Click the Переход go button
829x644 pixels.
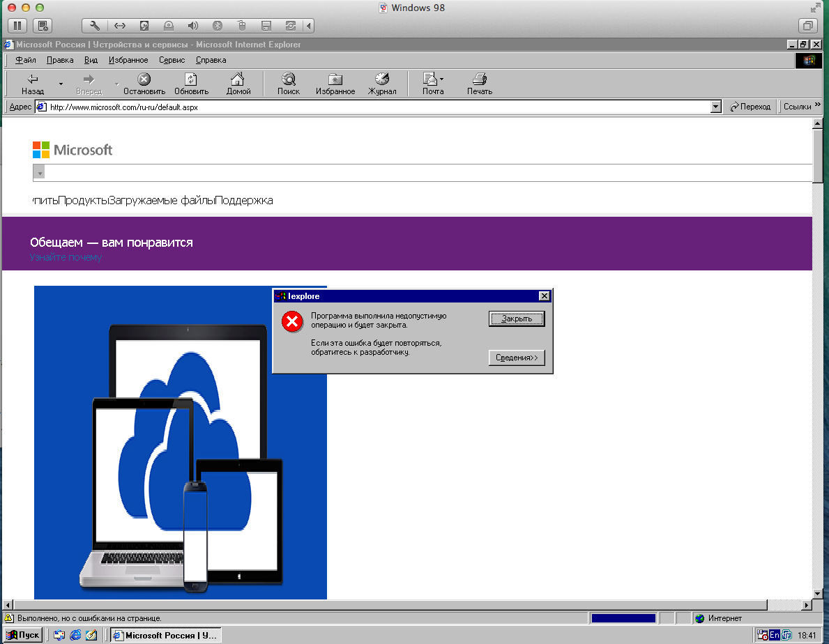click(750, 107)
